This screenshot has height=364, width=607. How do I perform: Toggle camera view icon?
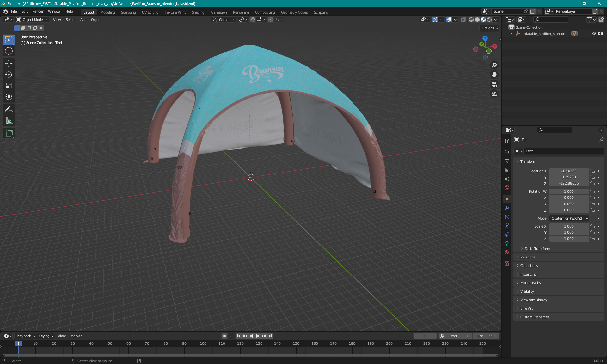click(x=494, y=84)
